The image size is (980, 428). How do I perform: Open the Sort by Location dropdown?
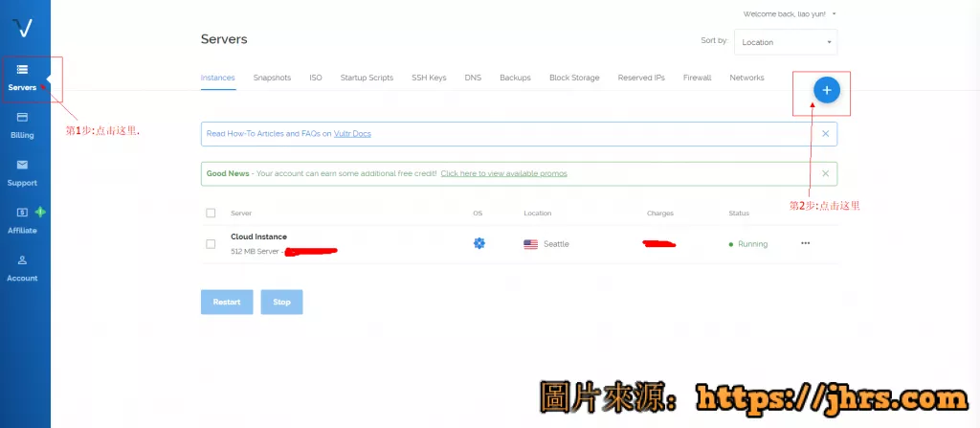click(786, 42)
